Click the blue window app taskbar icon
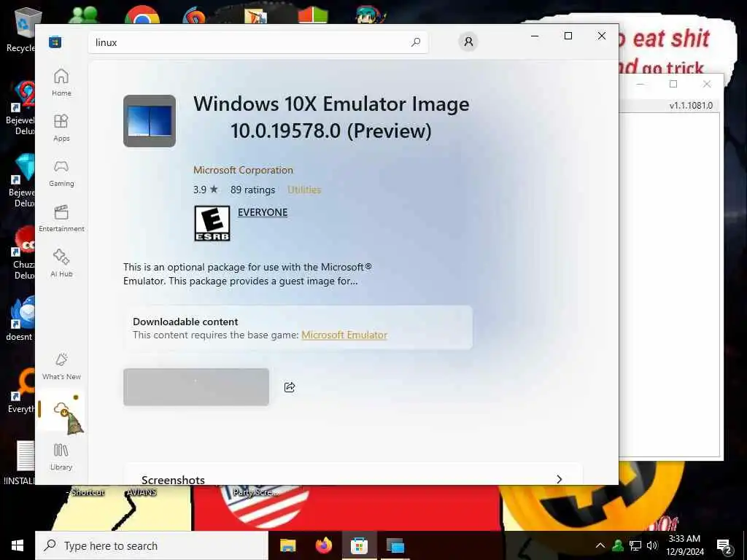This screenshot has height=560, width=747. pyautogui.click(x=395, y=545)
